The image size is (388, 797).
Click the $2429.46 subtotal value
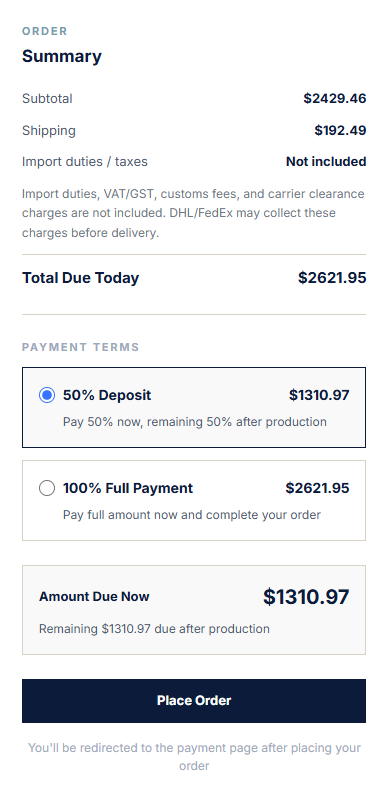click(335, 98)
